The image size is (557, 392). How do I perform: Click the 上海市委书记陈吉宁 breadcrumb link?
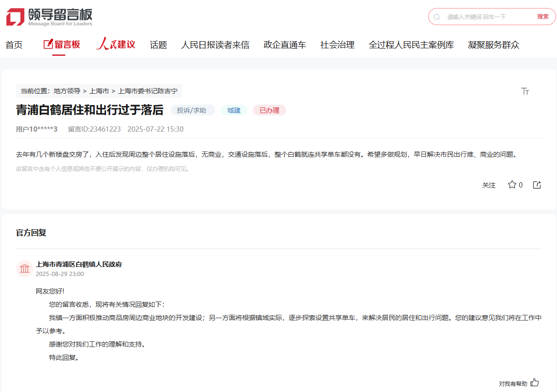(148, 91)
